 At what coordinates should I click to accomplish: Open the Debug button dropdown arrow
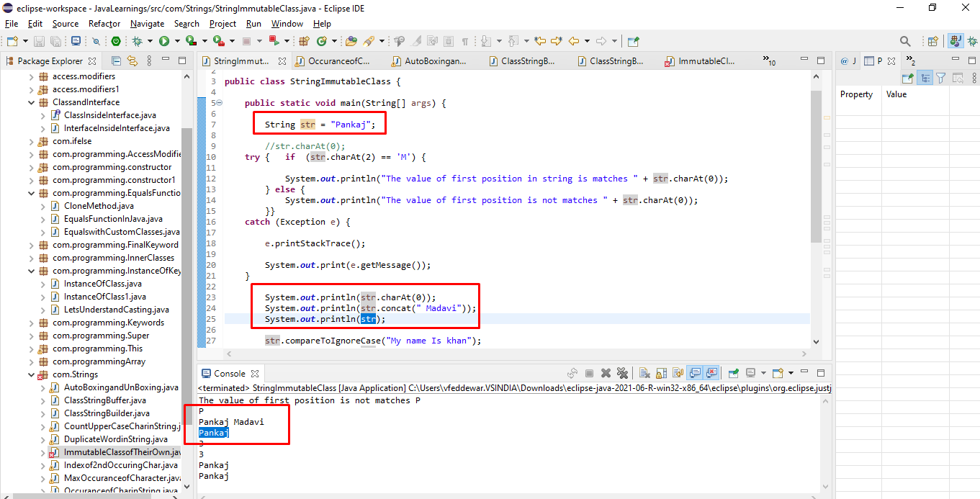tap(149, 42)
